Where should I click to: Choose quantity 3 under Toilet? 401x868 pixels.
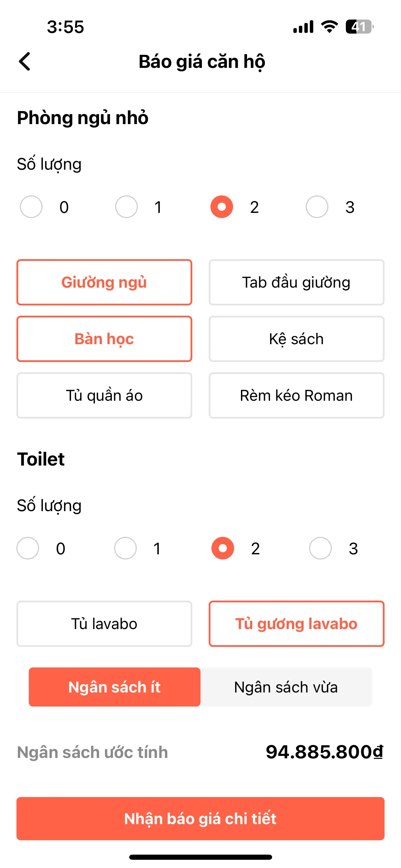coord(320,548)
